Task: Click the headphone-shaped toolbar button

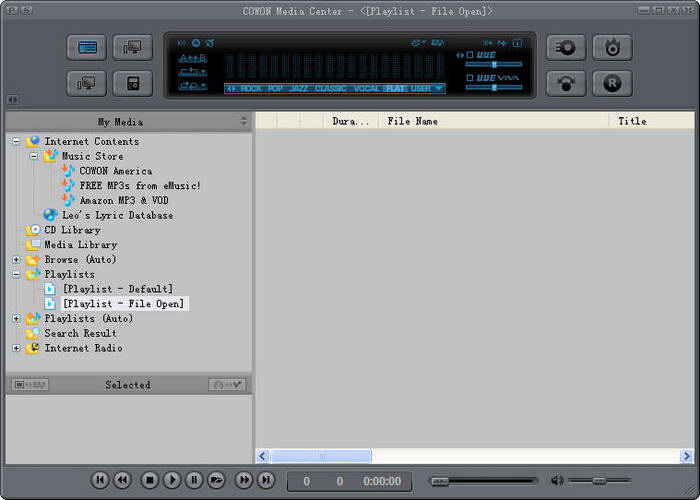Action: click(566, 83)
